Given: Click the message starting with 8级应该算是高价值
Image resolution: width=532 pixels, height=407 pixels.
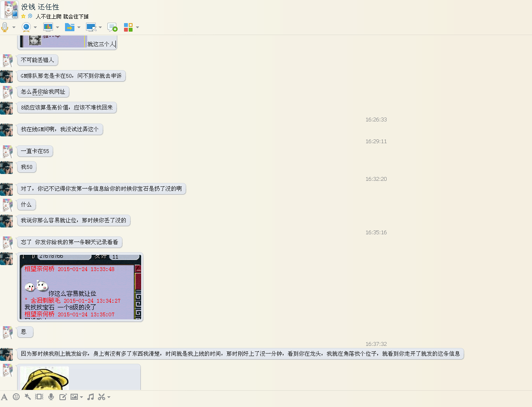Looking at the screenshot, I should [67, 108].
